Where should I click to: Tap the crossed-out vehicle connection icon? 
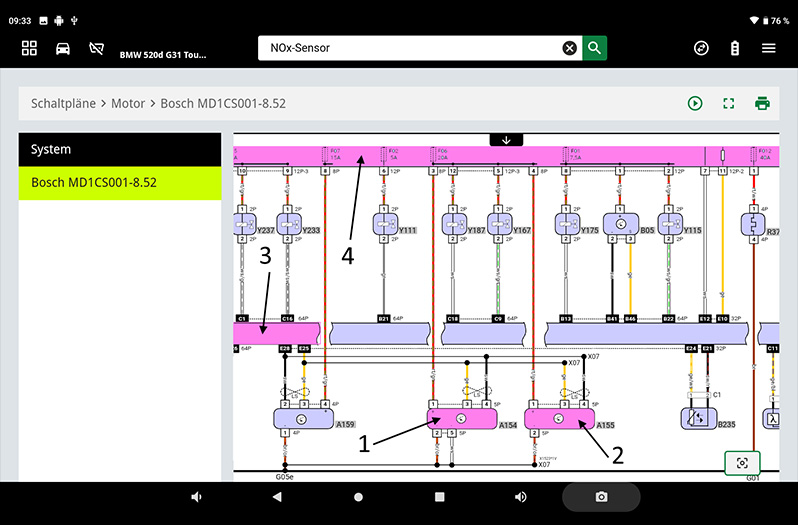pos(97,48)
